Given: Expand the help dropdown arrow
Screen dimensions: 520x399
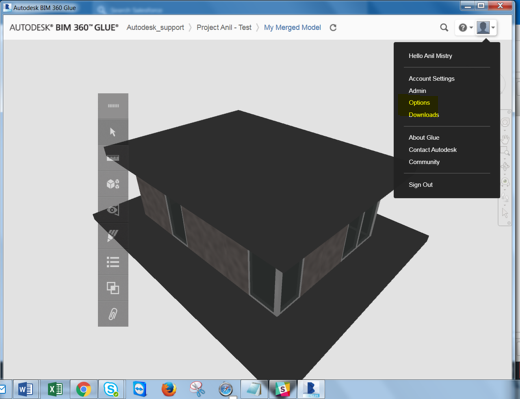Looking at the screenshot, I should pos(471,27).
